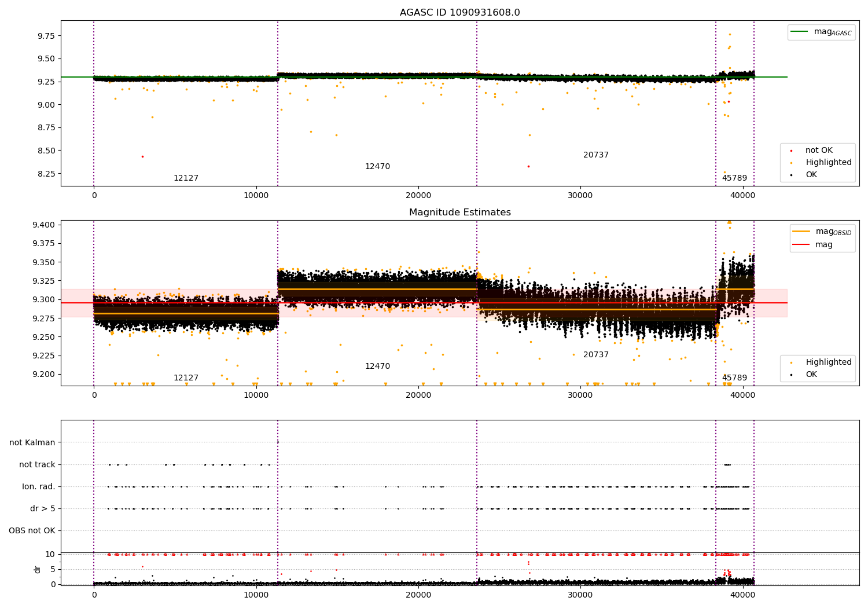Image resolution: width=868 pixels, height=608 pixels.
Task: Click the 'Ion. rad.' flag label
Action: (x=39, y=486)
